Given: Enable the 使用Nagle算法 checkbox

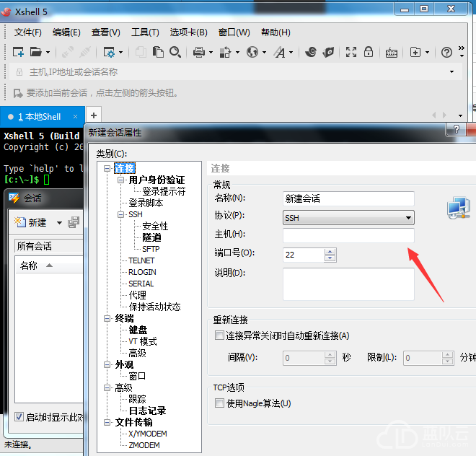Looking at the screenshot, I should tap(219, 403).
